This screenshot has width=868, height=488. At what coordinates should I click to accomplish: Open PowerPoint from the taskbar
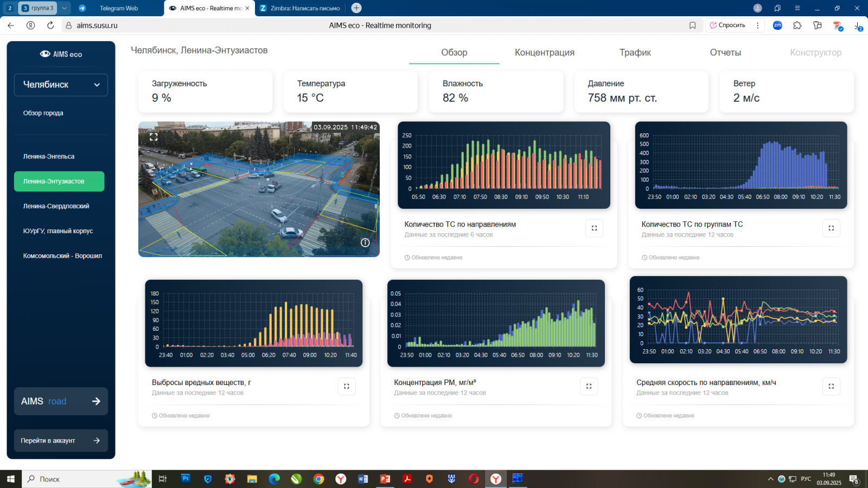(x=385, y=479)
